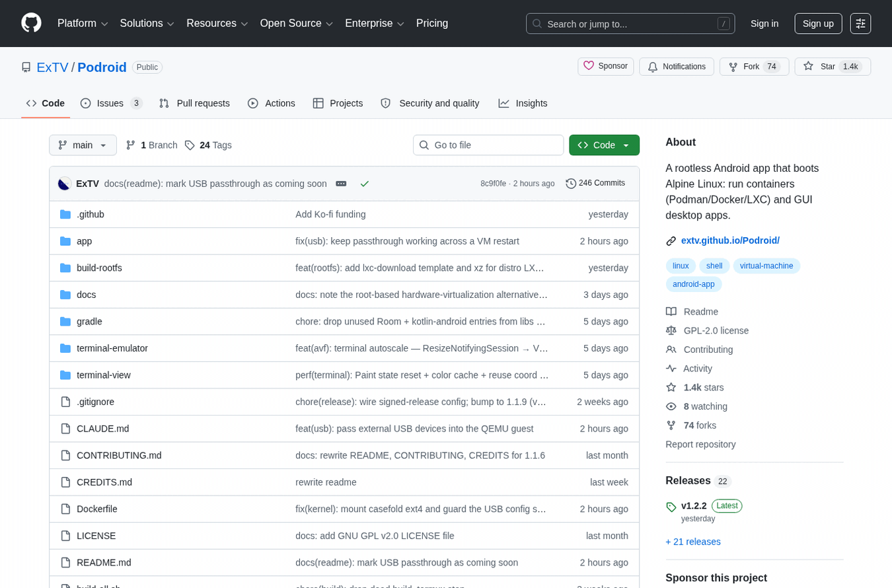
Task: Click the terminal-emulator folder icon
Action: pyautogui.click(x=65, y=348)
